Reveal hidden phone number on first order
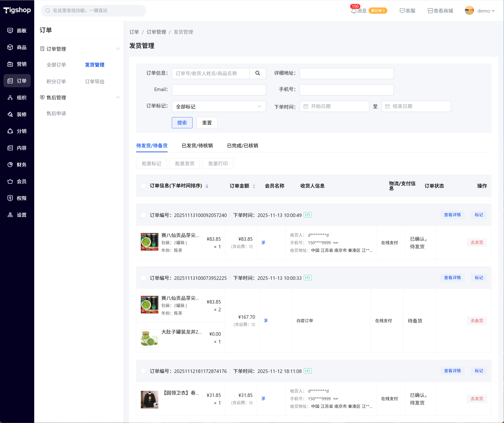Image resolution: width=504 pixels, height=423 pixels. (335, 243)
